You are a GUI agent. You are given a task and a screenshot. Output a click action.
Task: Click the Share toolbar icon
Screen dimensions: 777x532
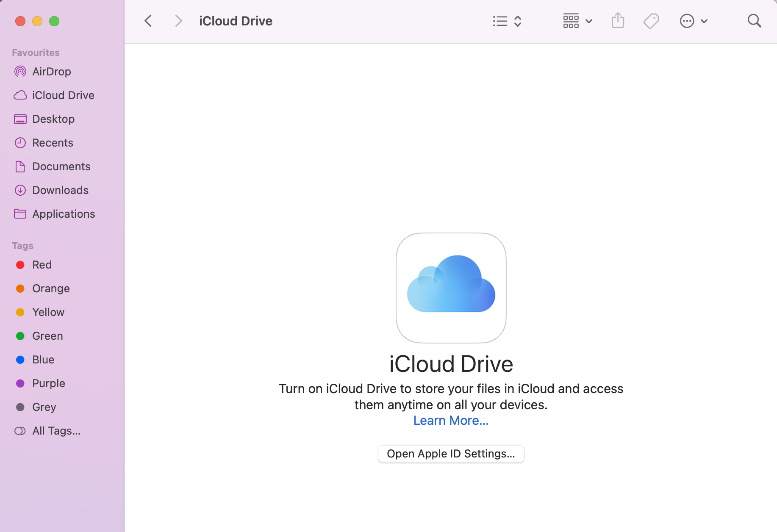(618, 20)
